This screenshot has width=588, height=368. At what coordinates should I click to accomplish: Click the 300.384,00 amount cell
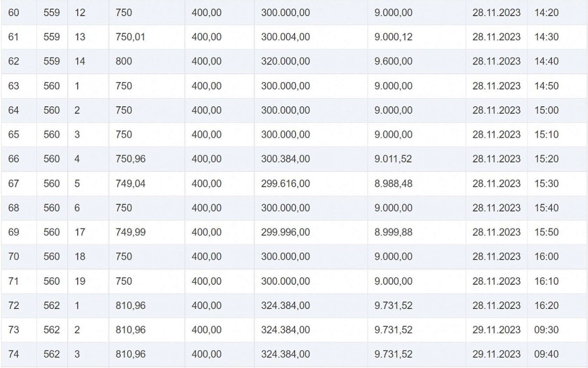point(285,159)
